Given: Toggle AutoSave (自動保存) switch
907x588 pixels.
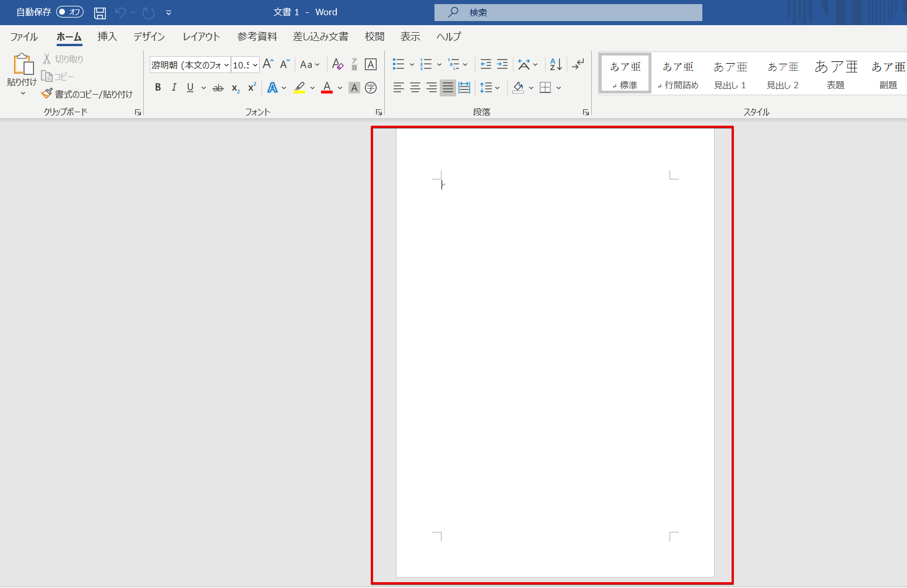Looking at the screenshot, I should (x=70, y=12).
